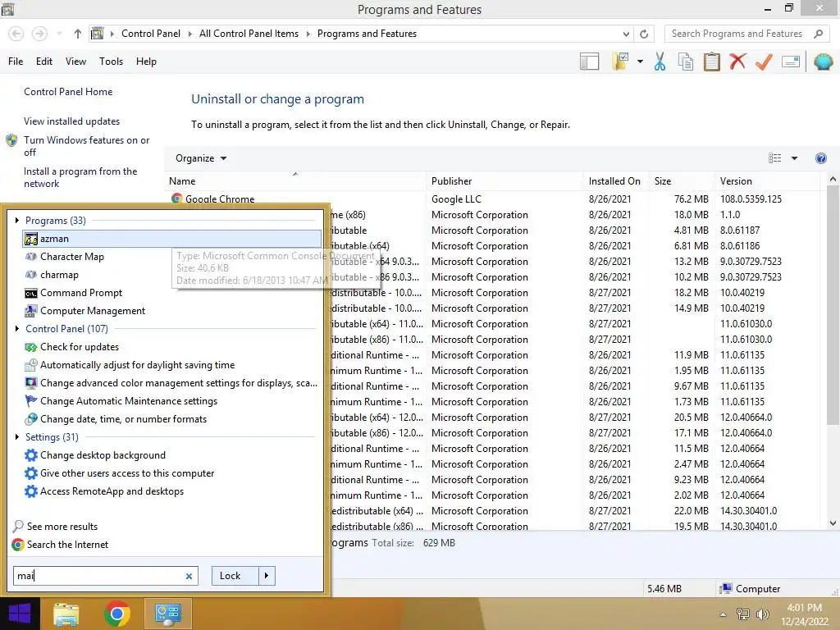Viewport: 840px width, 630px height.
Task: Click the change view icon
Action: 774,158
